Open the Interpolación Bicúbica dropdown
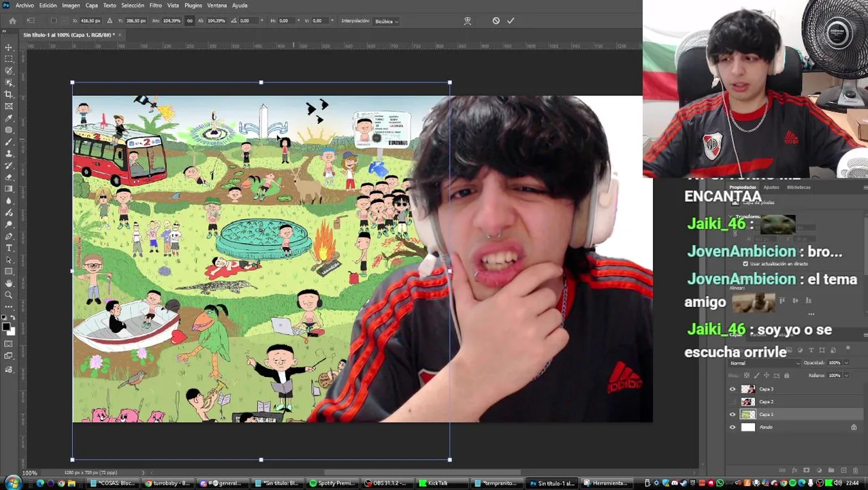Screen dimensions: 868x490 (x=387, y=21)
